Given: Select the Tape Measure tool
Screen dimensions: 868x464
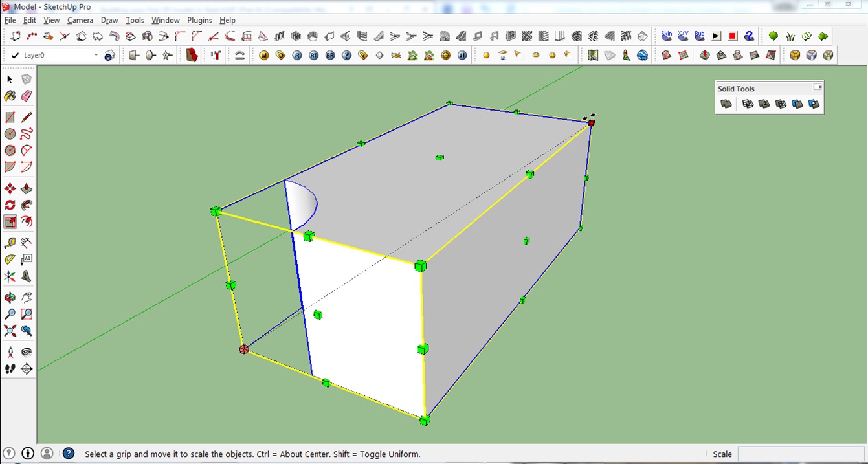Looking at the screenshot, I should [x=10, y=241].
